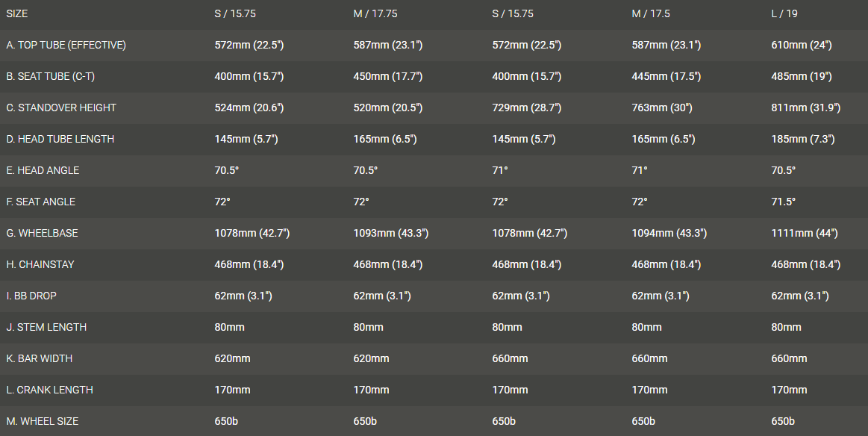Image resolution: width=868 pixels, height=436 pixels.
Task: Click the 185mm (7.3") head tube length
Action: (x=802, y=140)
